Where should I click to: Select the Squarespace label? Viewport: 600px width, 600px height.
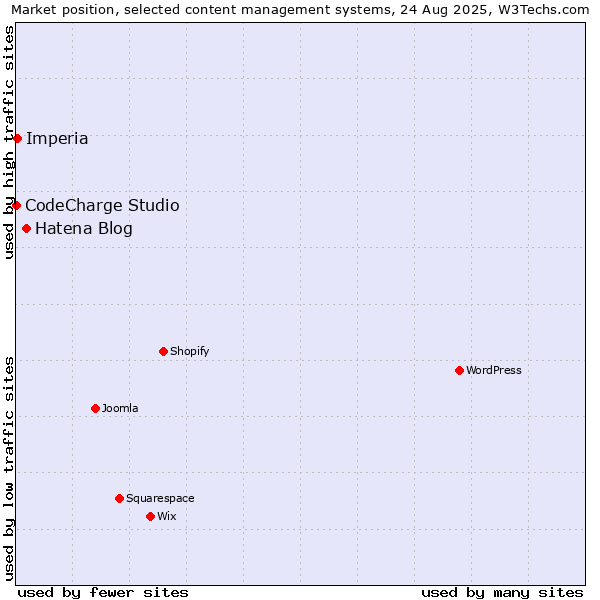tap(160, 499)
